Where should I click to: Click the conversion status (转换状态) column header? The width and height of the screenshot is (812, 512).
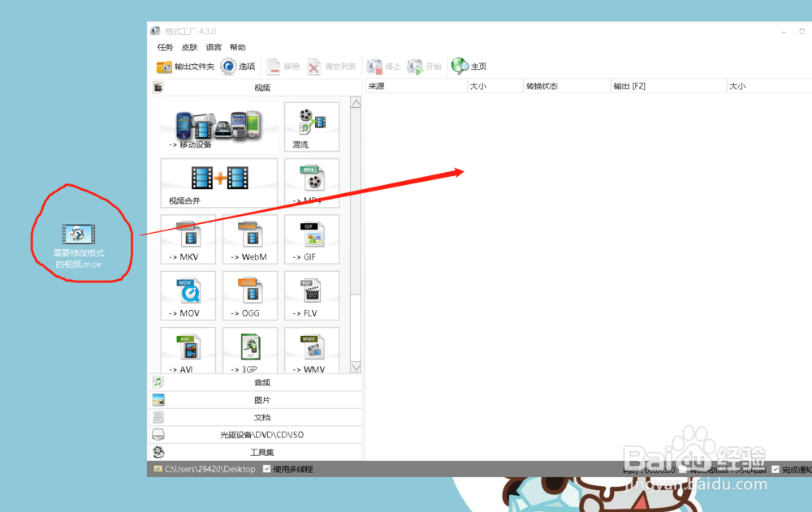coord(567,86)
